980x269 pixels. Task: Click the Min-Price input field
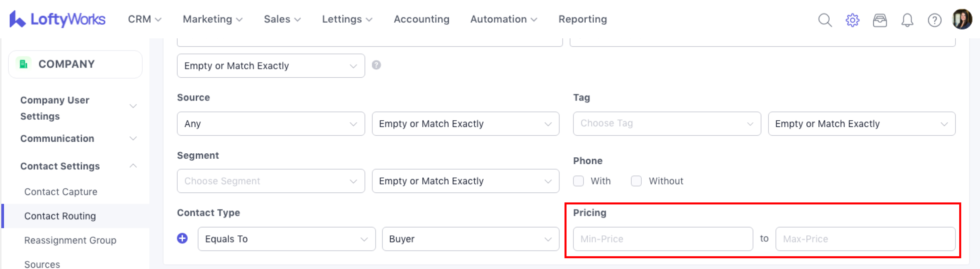[x=663, y=239]
